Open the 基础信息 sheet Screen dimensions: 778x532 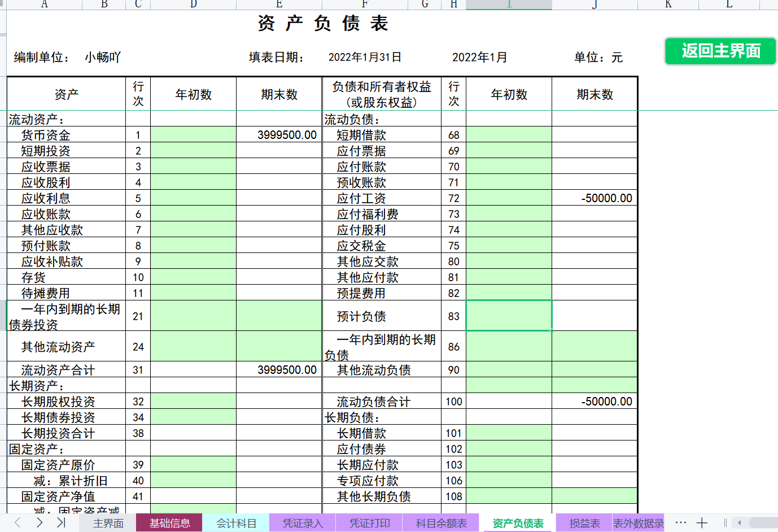click(169, 522)
